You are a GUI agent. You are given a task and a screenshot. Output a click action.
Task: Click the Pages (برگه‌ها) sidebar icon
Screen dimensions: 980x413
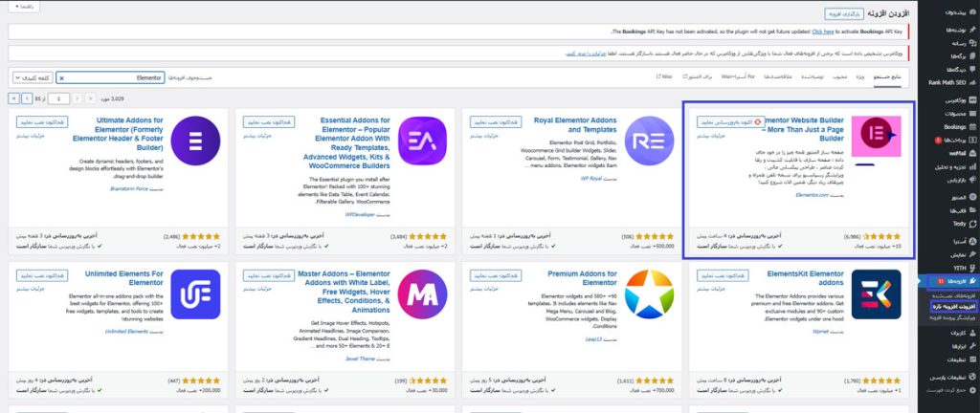click(973, 55)
